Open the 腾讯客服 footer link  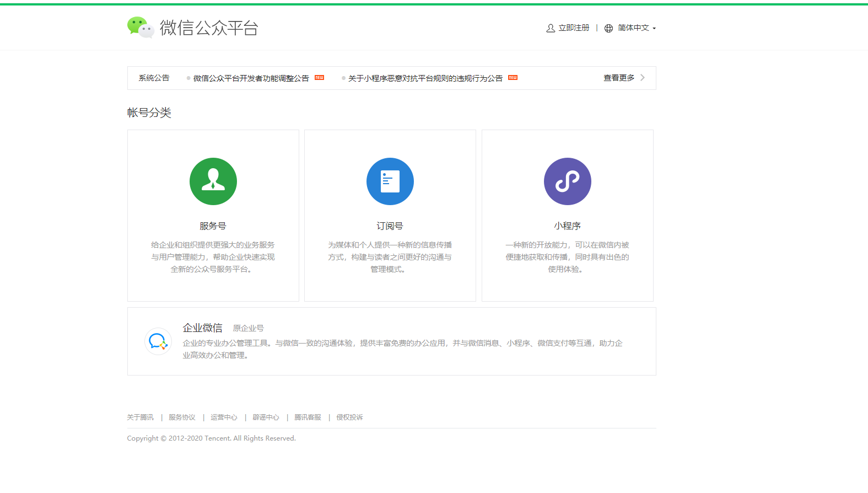(x=308, y=417)
